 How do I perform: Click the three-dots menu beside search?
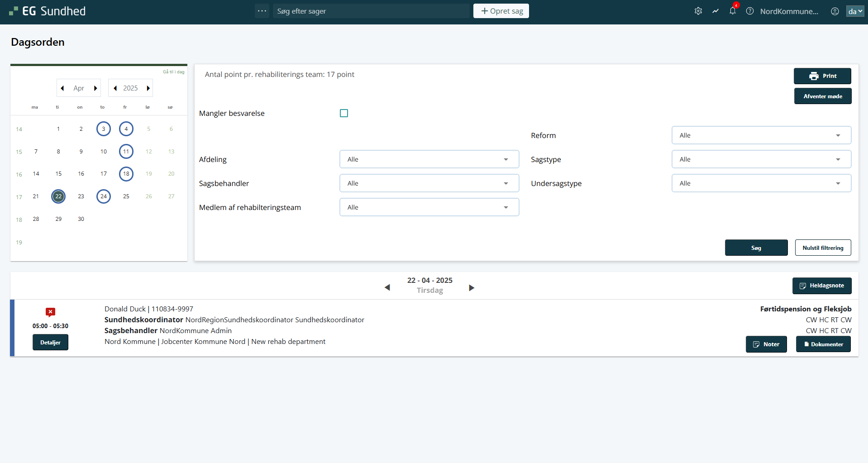[262, 11]
